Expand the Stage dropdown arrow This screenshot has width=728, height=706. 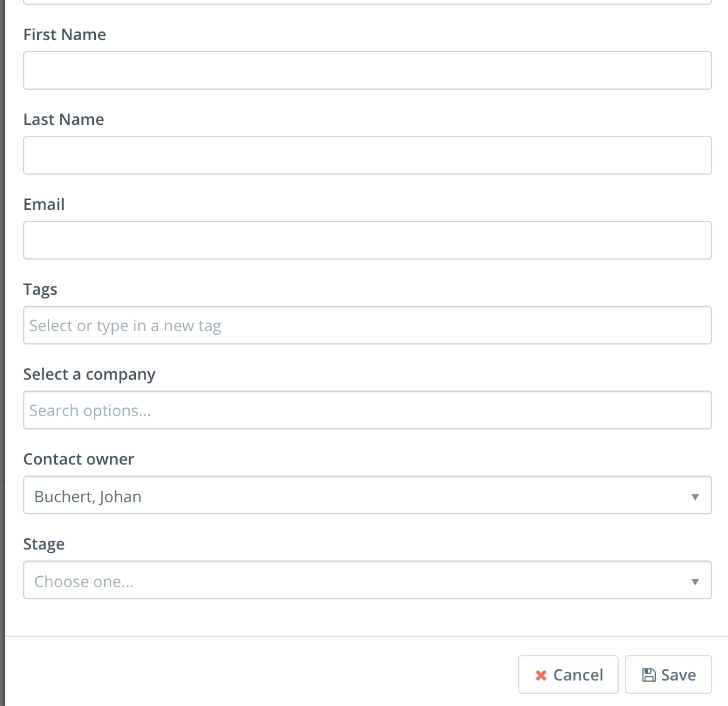[695, 582]
